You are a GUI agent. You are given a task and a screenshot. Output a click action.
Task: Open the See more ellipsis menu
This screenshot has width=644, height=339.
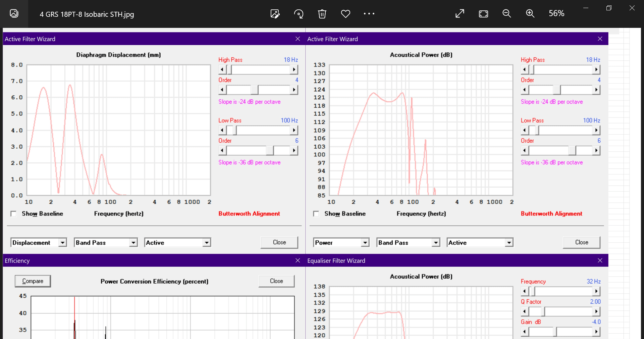coord(369,14)
